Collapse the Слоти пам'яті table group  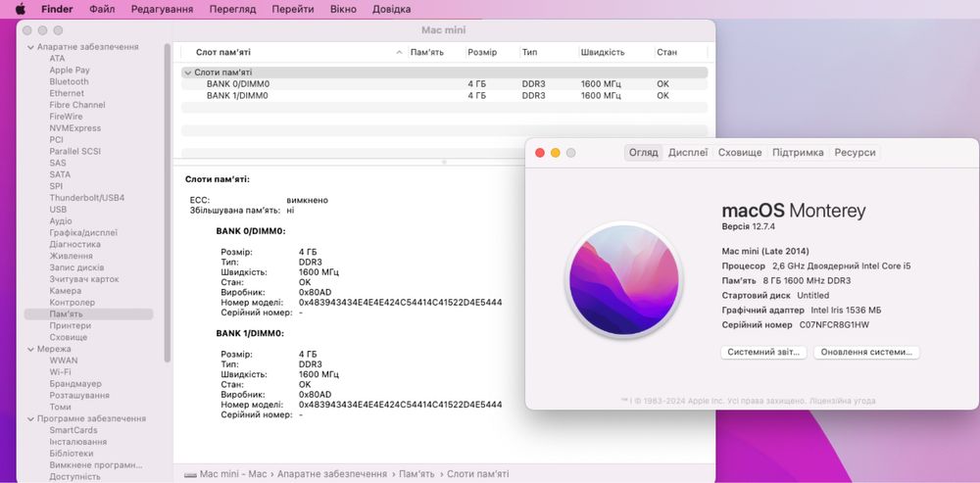pyautogui.click(x=187, y=72)
